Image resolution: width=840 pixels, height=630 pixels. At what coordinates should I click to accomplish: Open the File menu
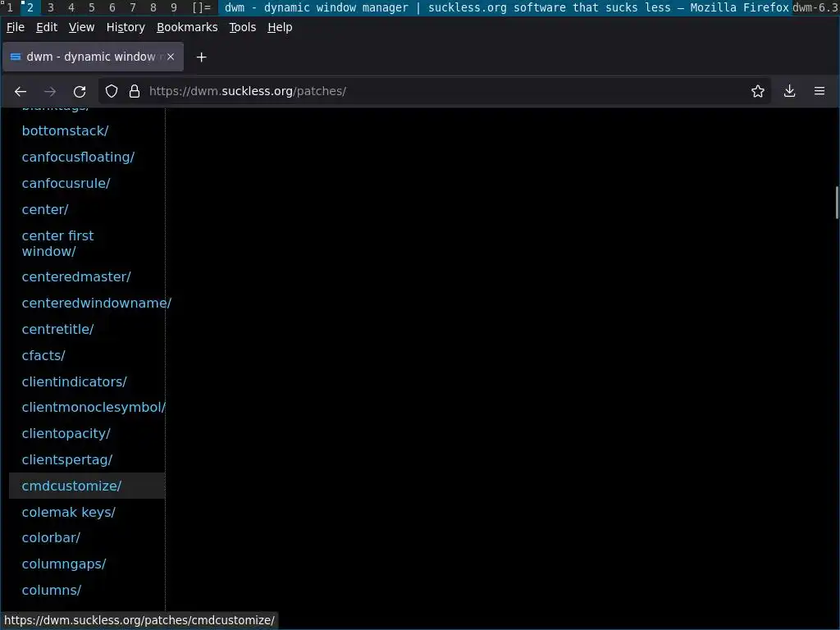point(15,27)
